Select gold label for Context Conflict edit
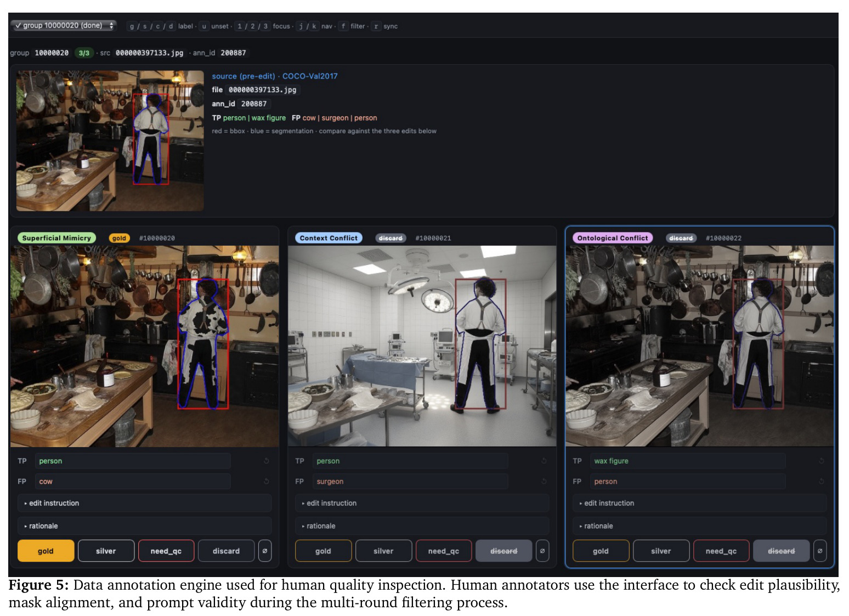The height and width of the screenshot is (616, 849). point(323,551)
